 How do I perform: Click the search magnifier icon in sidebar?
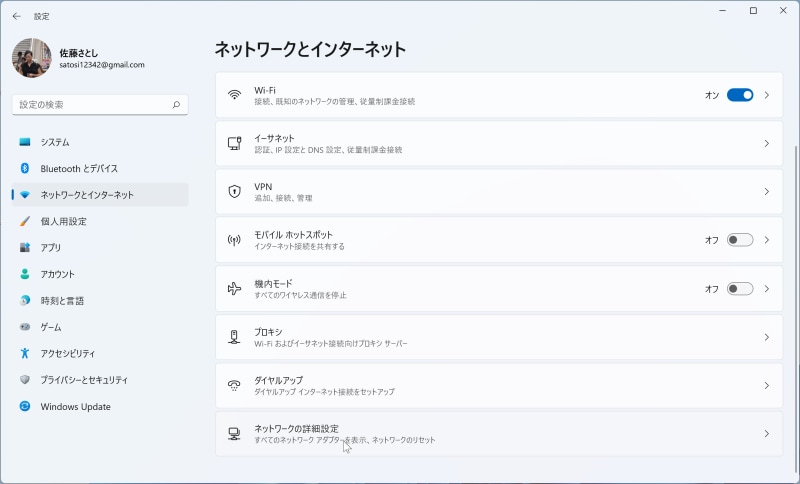click(x=176, y=104)
